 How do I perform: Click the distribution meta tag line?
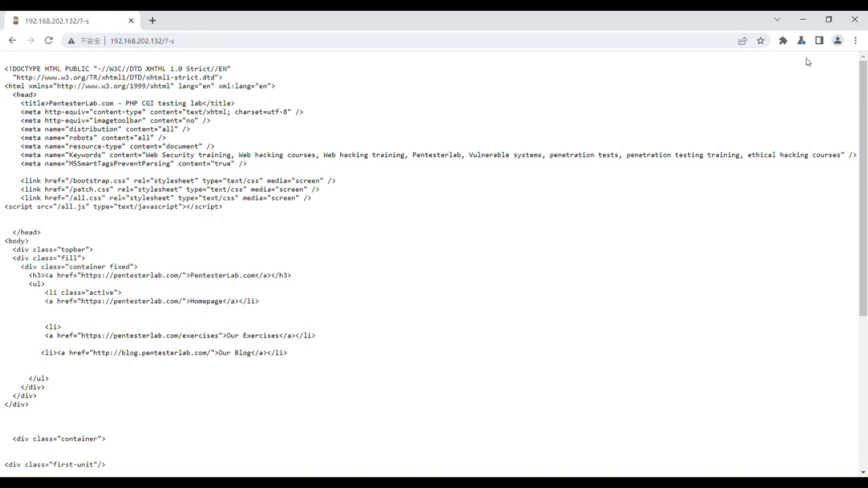105,129
